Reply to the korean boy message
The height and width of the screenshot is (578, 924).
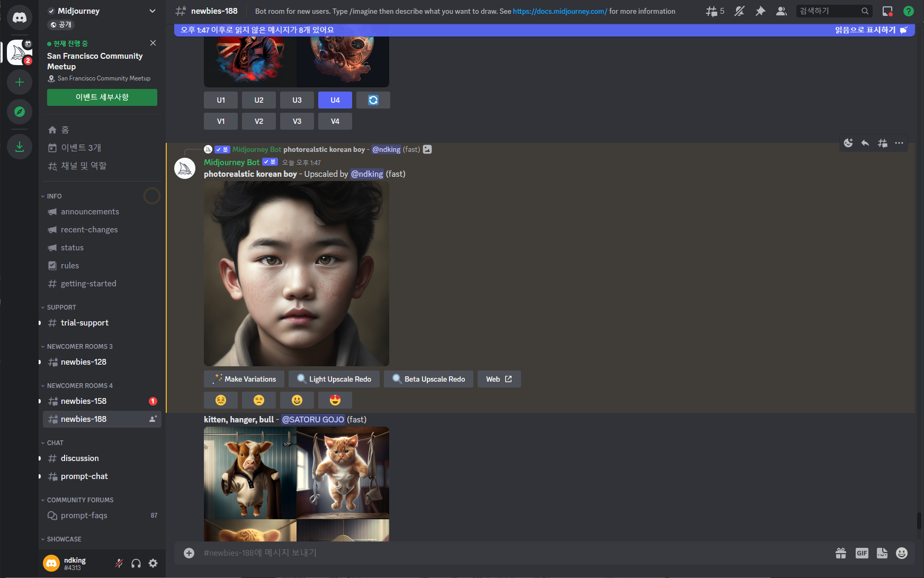click(x=865, y=143)
